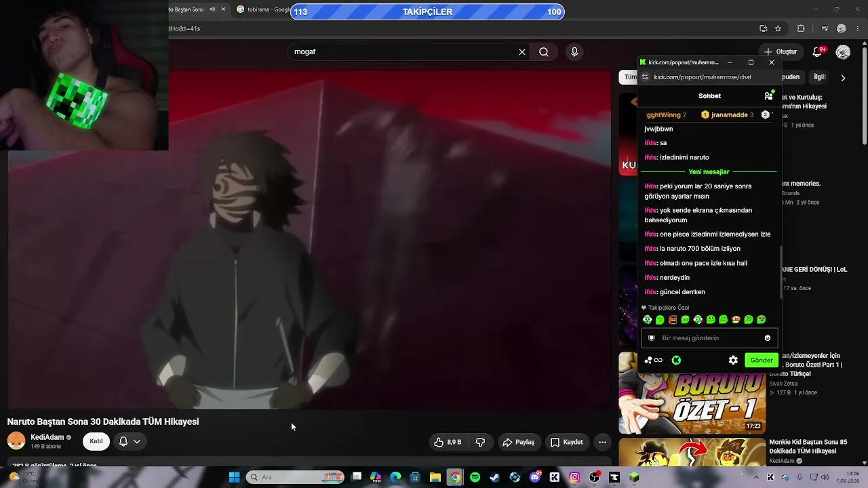
Task: Click the Naruto video player
Action: [309, 240]
